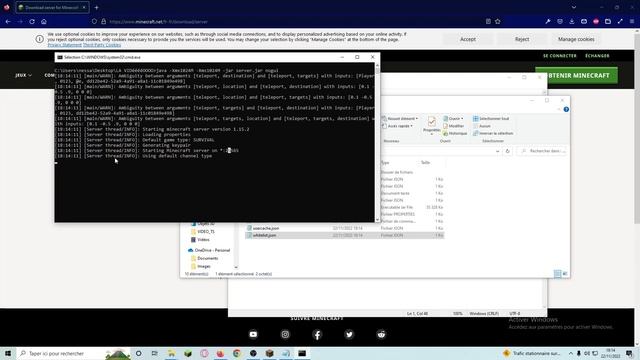
Task: Bookmark this page with the star icon
Action: point(498,22)
